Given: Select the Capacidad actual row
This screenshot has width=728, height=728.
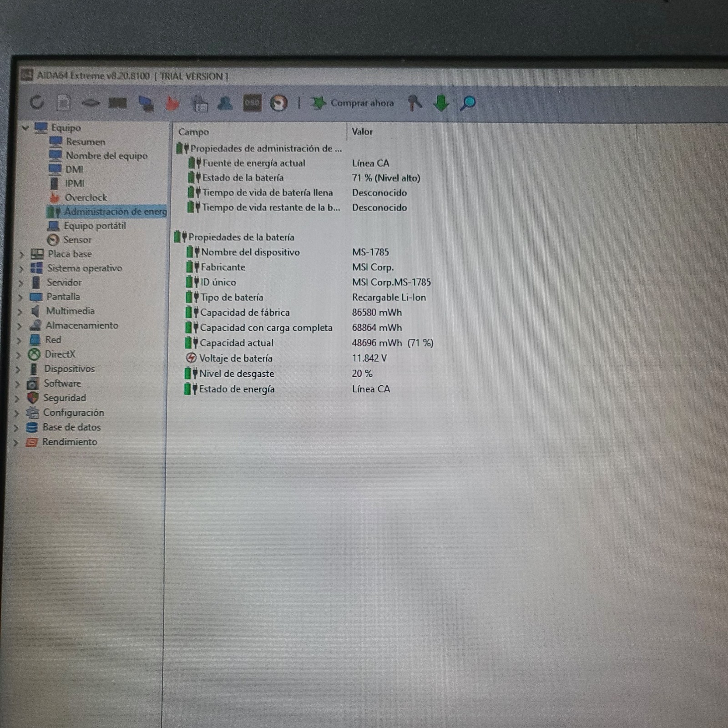Looking at the screenshot, I should click(309, 343).
